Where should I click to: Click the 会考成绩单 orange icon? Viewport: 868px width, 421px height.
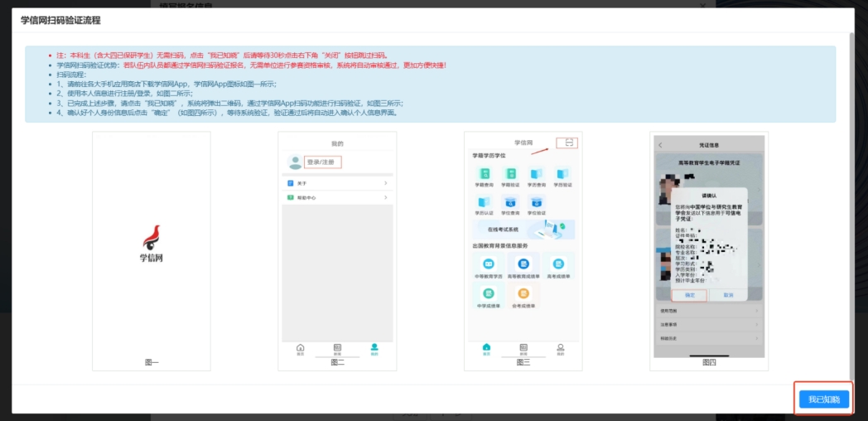point(523,294)
